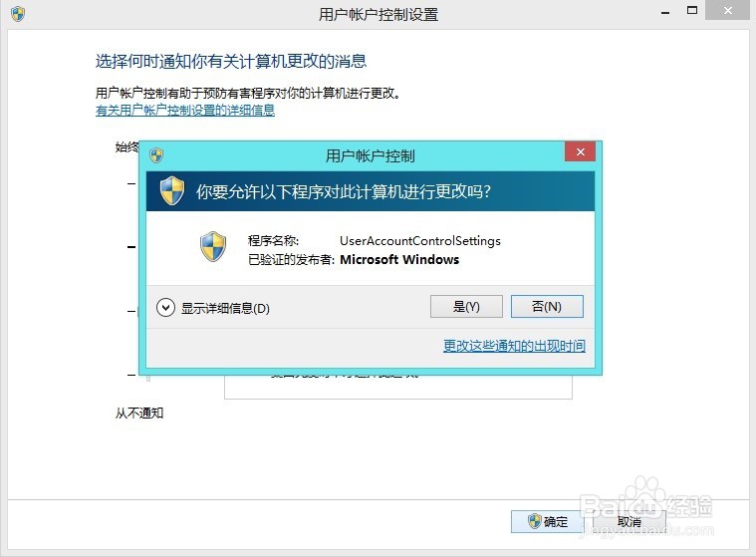Choose 是(Y) to allow the change
This screenshot has width=756, height=557.
tap(466, 306)
